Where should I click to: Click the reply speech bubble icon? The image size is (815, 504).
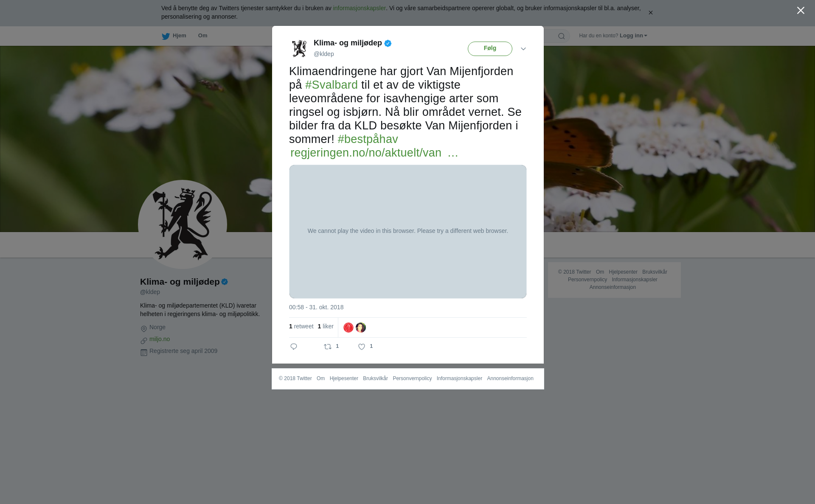coord(294,347)
